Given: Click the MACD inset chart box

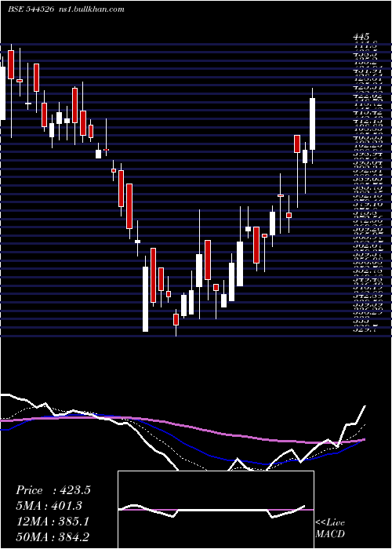Looking at the screenshot, I should click(216, 510).
